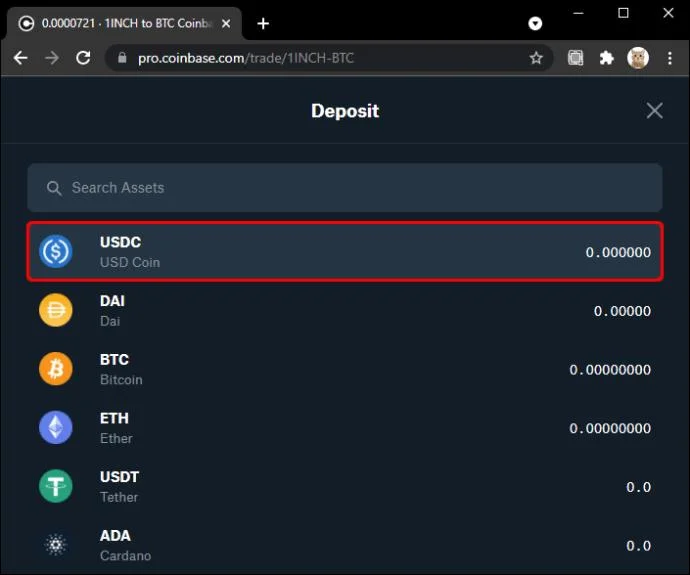Click the Bitcoin logo icon
690x575 pixels.
[55, 369]
